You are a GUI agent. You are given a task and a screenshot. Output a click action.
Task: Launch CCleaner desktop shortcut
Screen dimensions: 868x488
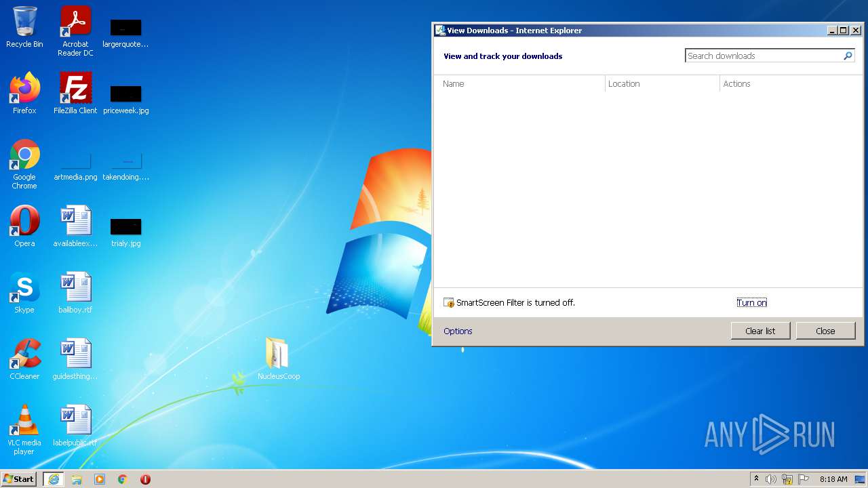(24, 359)
